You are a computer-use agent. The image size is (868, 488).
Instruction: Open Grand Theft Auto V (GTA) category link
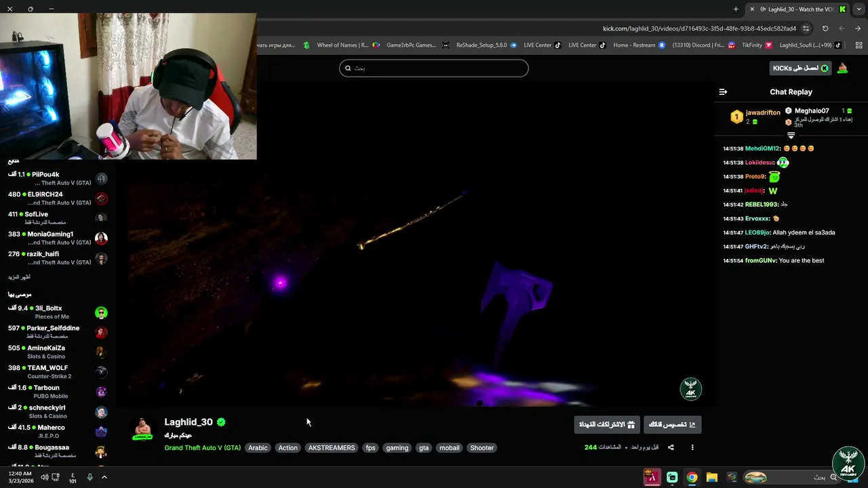(202, 448)
